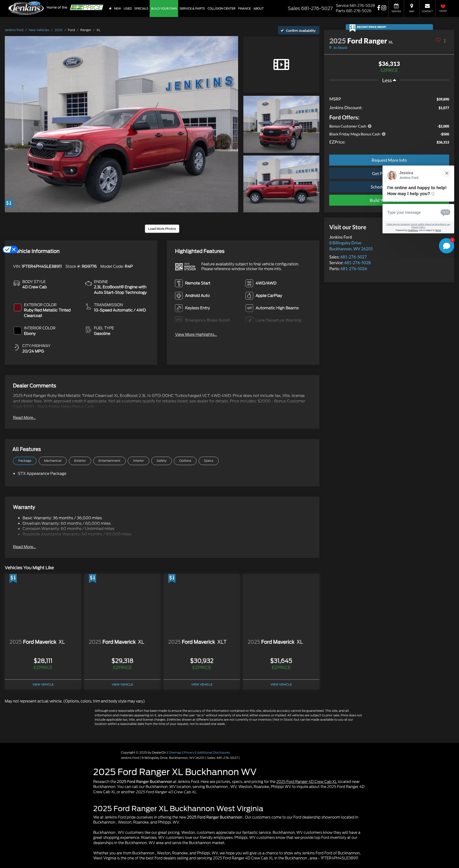
Task: Open BUILD YOUR OWN menu
Action: [164, 8]
